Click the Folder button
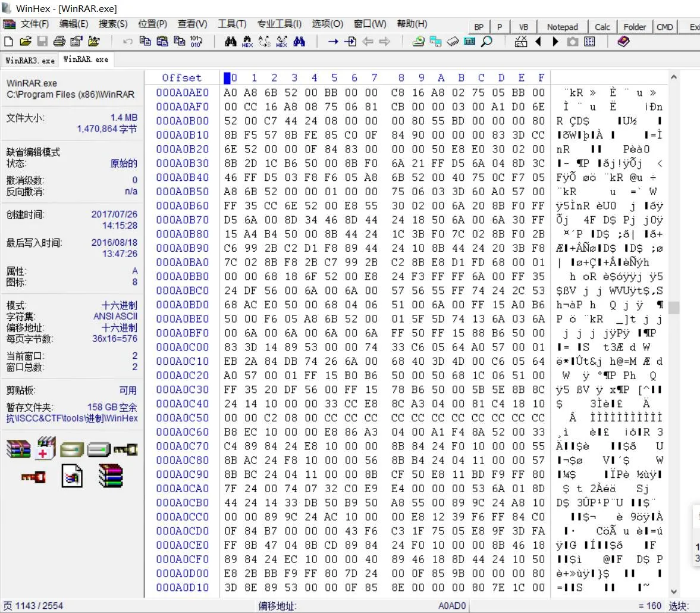 tap(635, 27)
